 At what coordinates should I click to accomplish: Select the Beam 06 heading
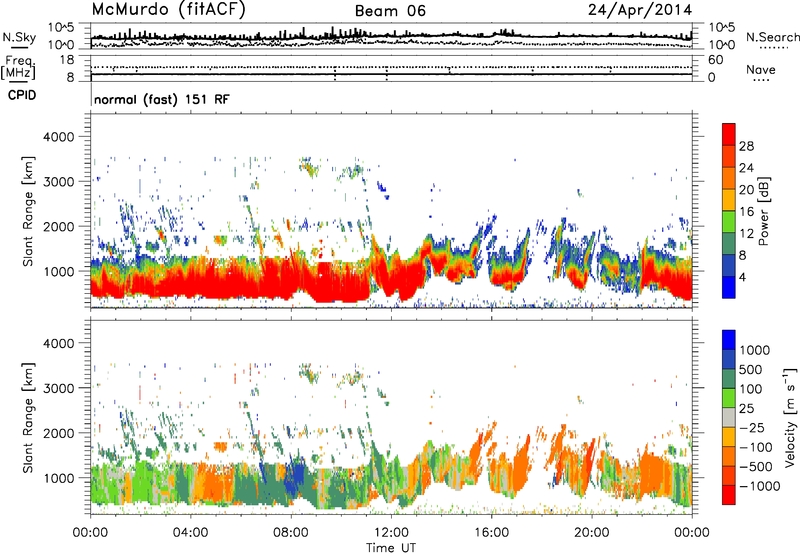pos(390,11)
